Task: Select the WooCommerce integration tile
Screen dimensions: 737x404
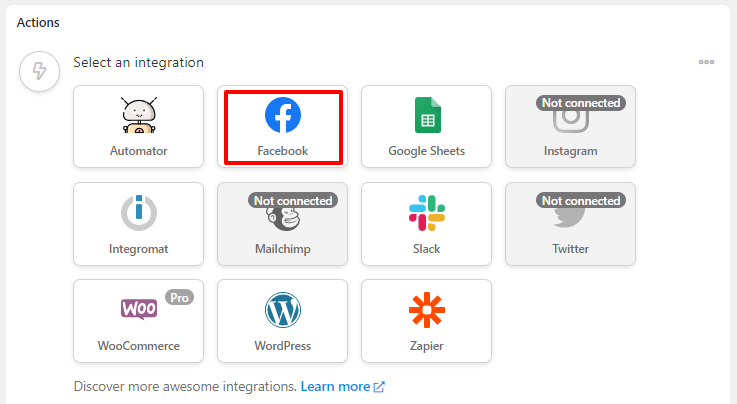Action: coord(139,321)
